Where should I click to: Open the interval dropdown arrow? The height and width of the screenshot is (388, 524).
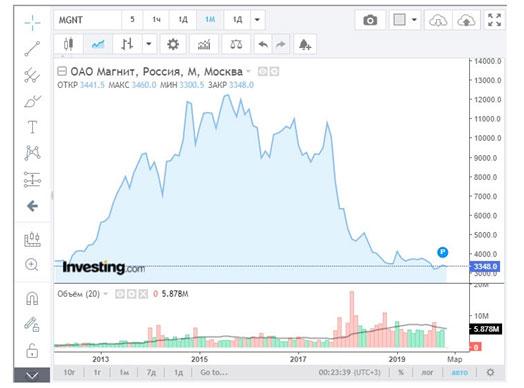tap(257, 20)
